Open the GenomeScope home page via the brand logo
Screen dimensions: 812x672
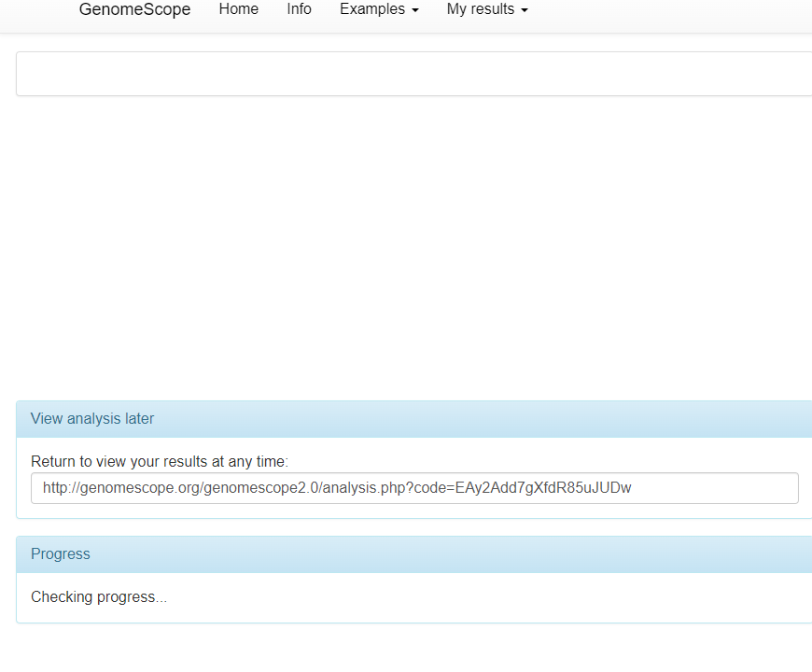[x=133, y=9]
